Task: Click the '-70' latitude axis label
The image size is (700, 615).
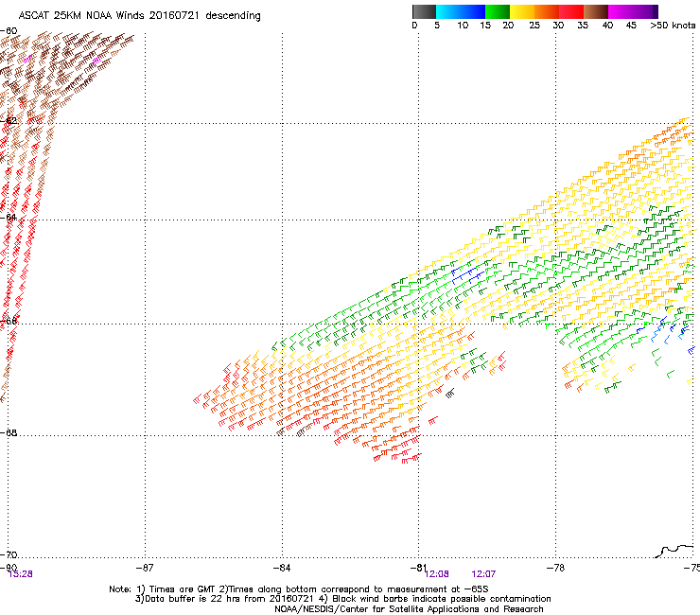Action: point(9,554)
